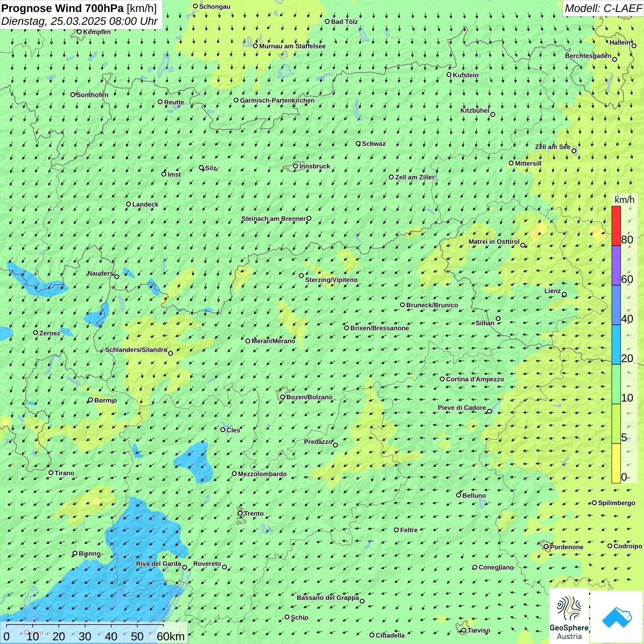Click the 'Brixen/Bressanone' label
The image size is (644, 644).
(x=379, y=328)
